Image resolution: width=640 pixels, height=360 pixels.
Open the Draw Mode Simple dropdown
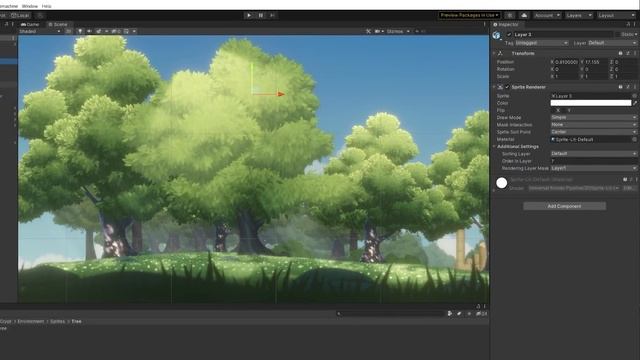pos(593,118)
